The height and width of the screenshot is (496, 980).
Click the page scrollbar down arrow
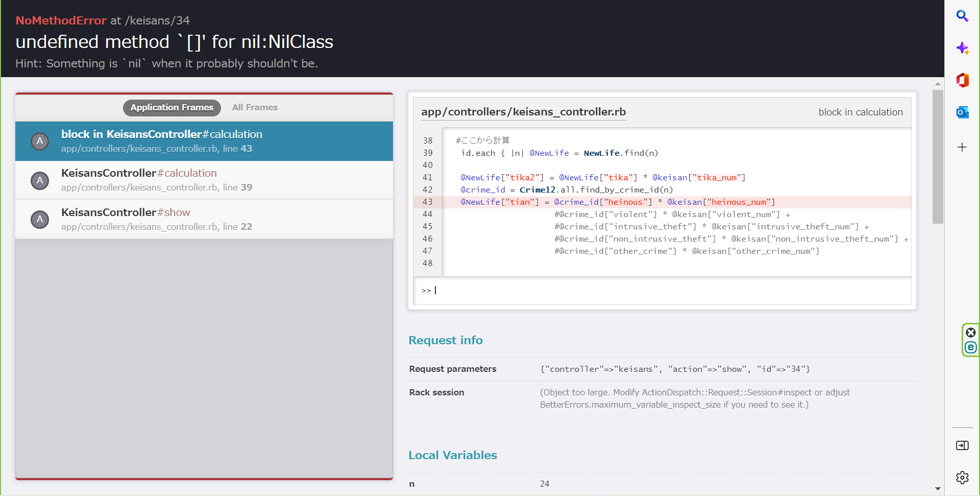pyautogui.click(x=938, y=489)
